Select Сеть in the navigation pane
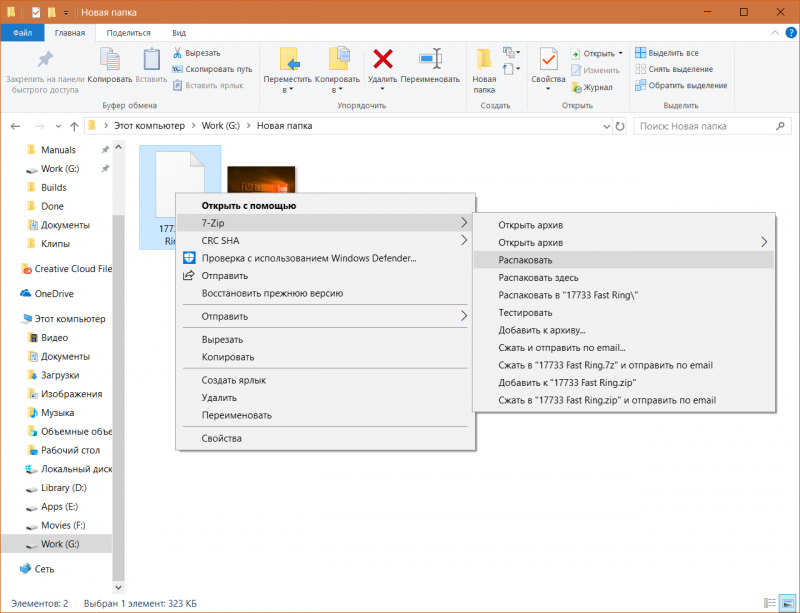The width and height of the screenshot is (800, 613). 44,569
